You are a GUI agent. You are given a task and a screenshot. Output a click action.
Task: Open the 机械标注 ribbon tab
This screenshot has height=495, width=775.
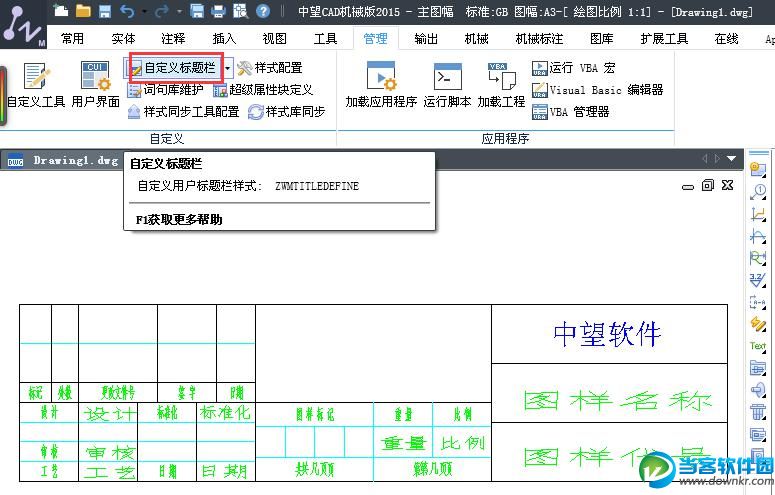click(539, 39)
